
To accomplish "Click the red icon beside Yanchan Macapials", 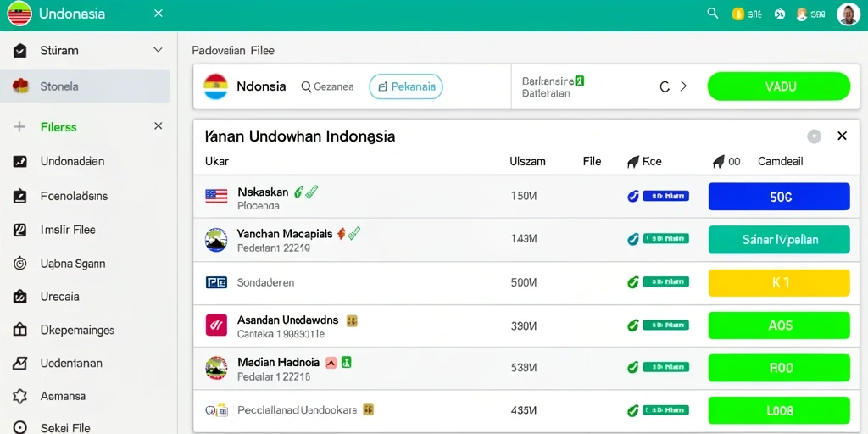I will point(341,234).
